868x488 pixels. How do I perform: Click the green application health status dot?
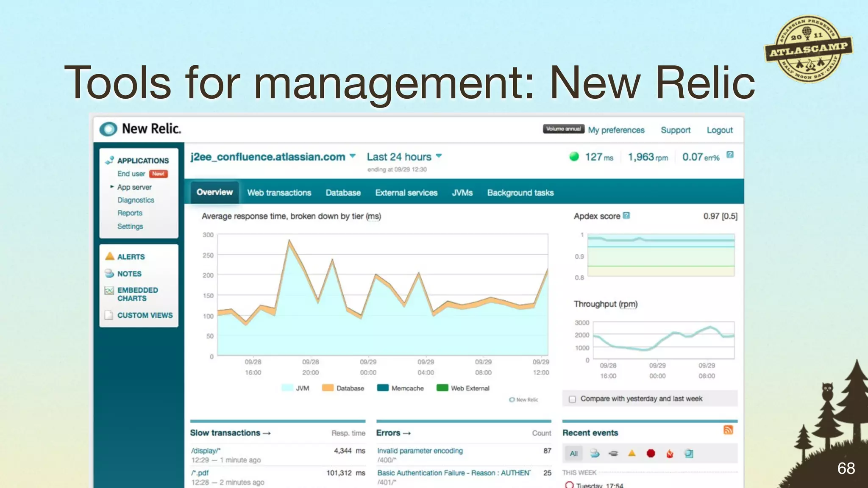point(574,157)
